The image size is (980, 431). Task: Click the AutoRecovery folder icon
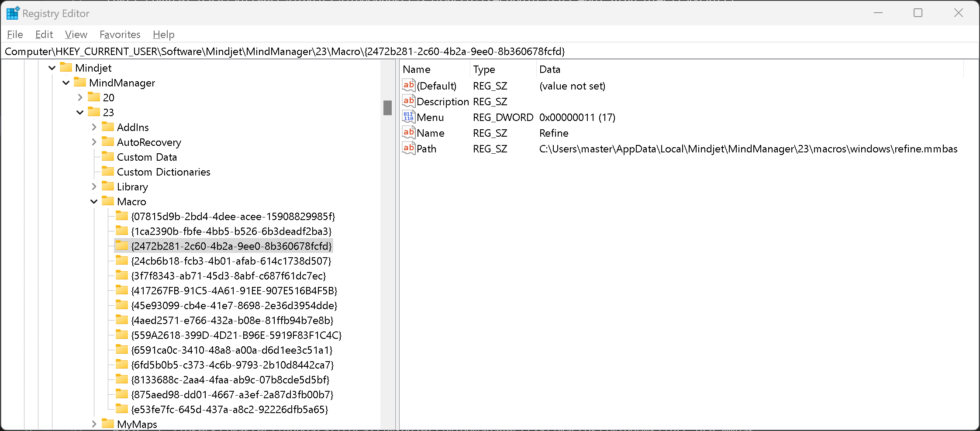(x=108, y=141)
